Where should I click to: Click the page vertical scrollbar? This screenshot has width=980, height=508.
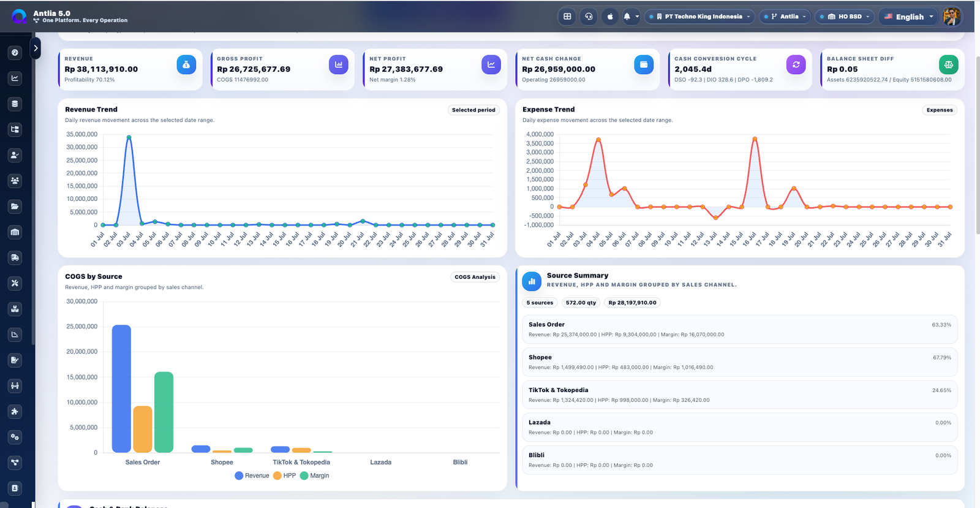click(x=978, y=144)
